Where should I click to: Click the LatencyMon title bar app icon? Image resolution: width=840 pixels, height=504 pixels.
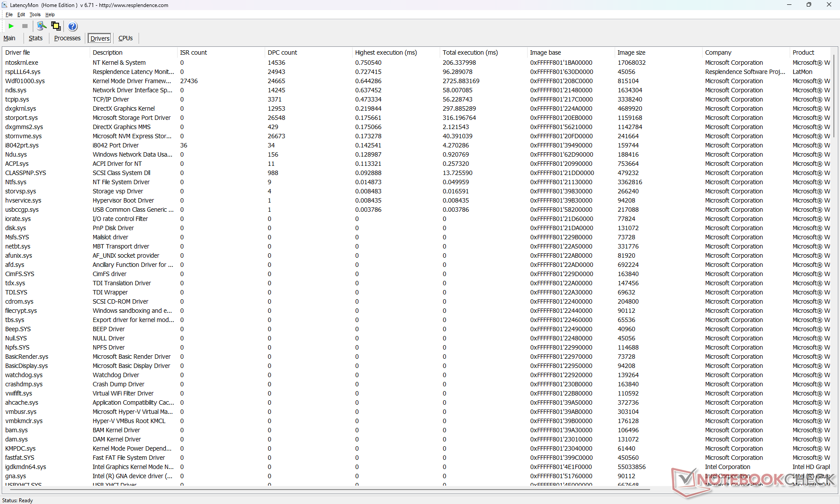[x=5, y=5]
